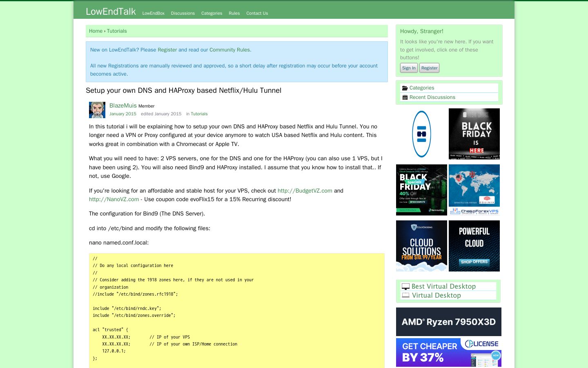
Task: Click the Register button under Howdy, Stranger
Action: (430, 68)
